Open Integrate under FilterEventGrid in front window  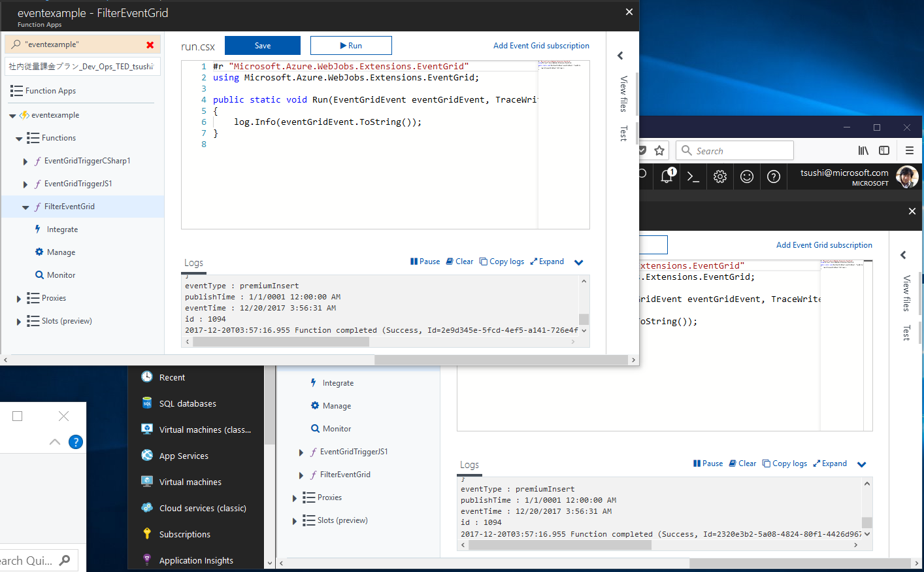pos(62,229)
